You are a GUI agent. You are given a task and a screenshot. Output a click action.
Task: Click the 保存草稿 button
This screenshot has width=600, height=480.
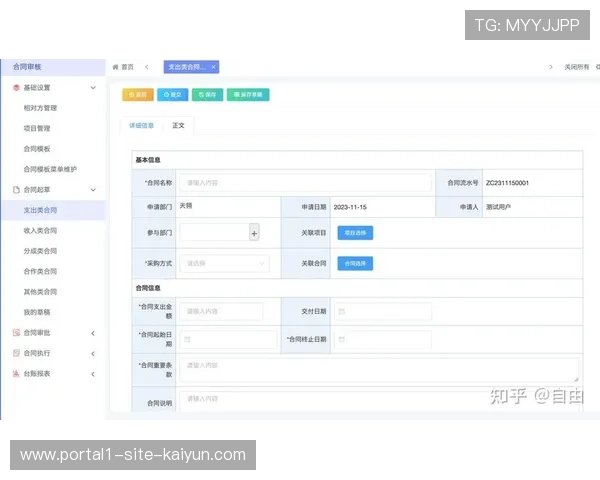tap(248, 95)
